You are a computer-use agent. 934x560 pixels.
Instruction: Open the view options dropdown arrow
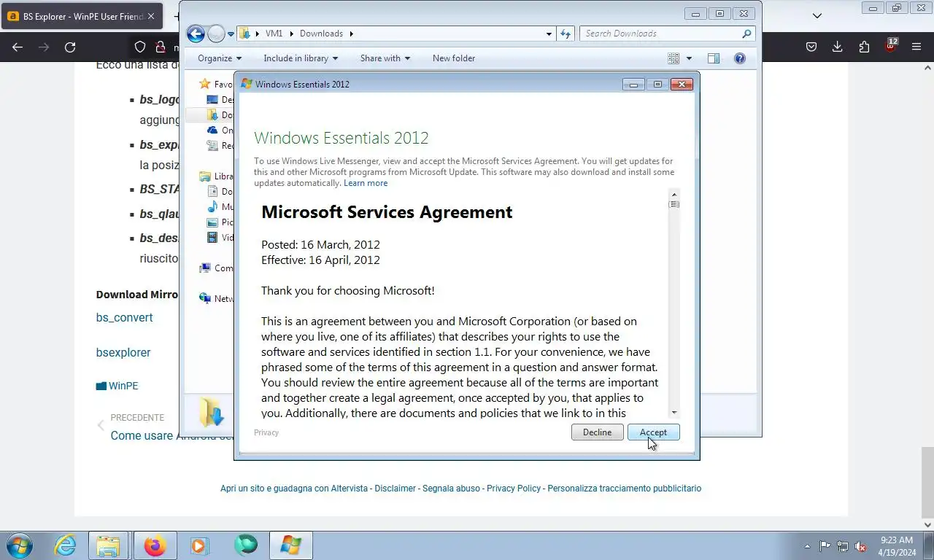(689, 58)
